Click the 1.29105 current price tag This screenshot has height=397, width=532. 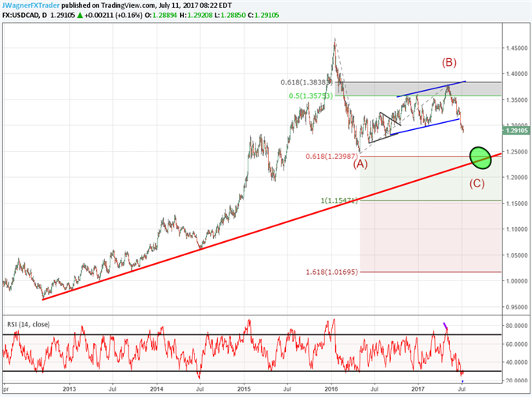click(516, 131)
